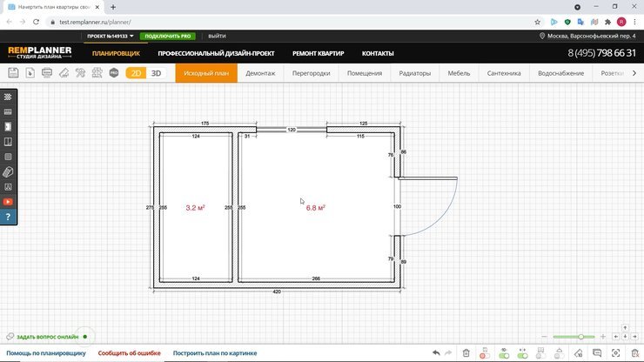Toggle the 10 cm snap step switch
644x362 pixels.
(504, 353)
